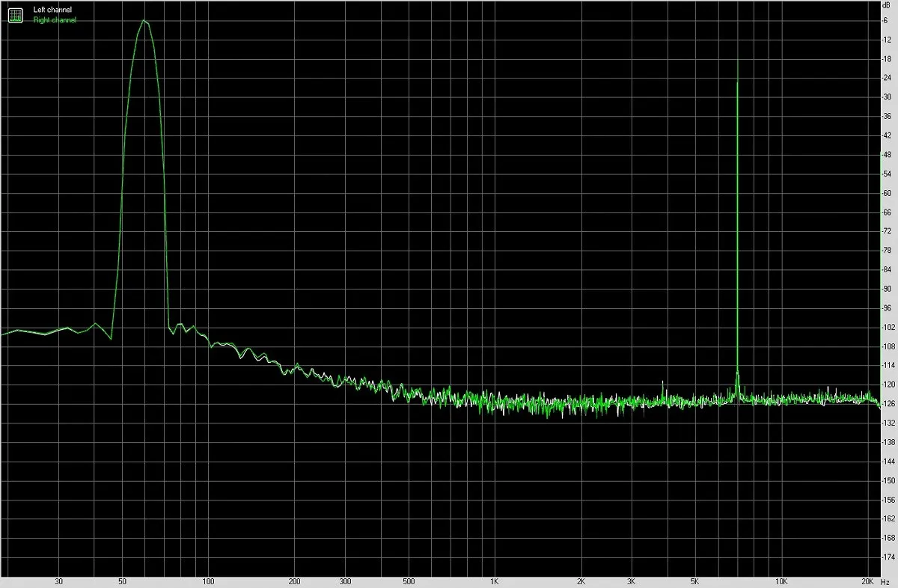Screen dimensions: 898x588
Task: Click the -174 dB scale label
Action: 888,557
